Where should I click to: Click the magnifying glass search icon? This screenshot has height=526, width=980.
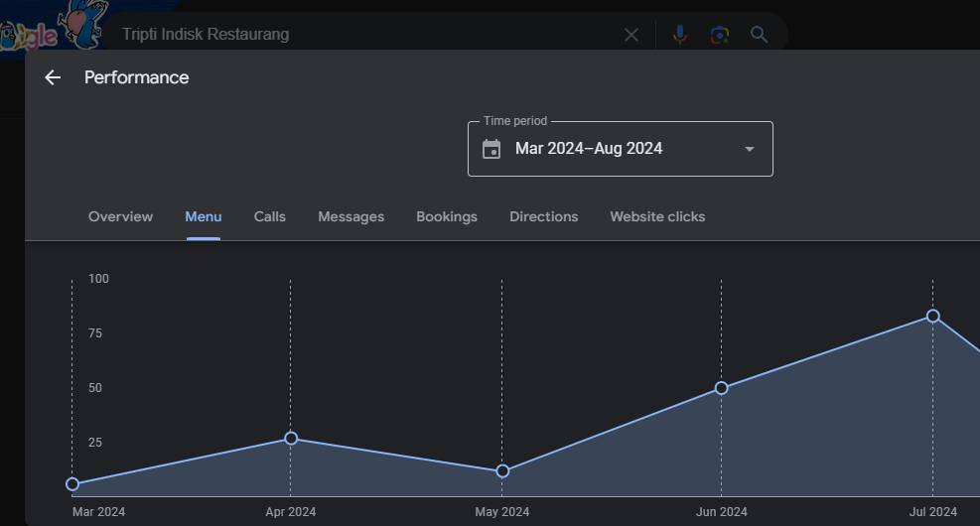point(760,35)
